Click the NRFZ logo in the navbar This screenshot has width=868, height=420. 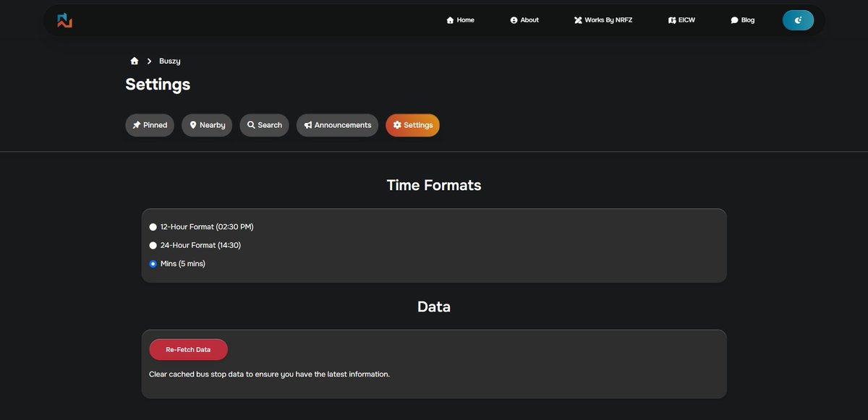pyautogui.click(x=64, y=20)
